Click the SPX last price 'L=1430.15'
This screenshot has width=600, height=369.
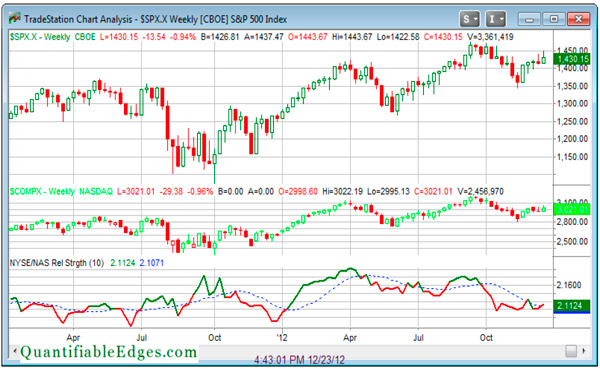119,37
